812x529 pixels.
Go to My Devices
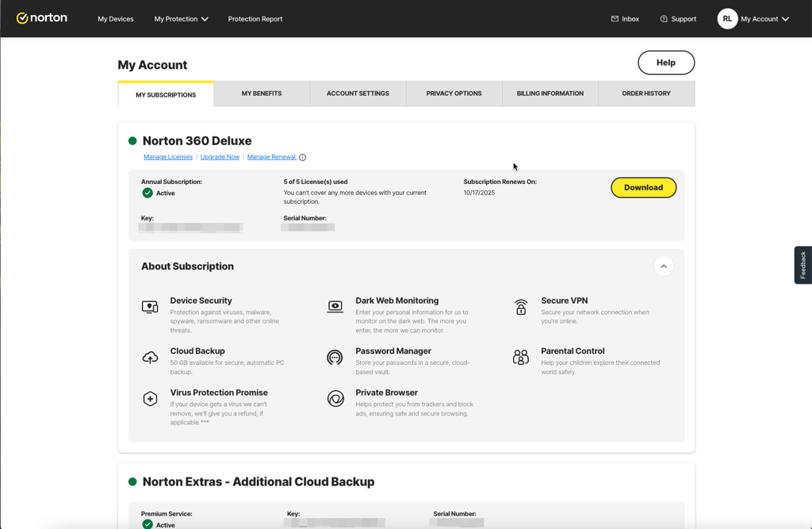[116, 19]
